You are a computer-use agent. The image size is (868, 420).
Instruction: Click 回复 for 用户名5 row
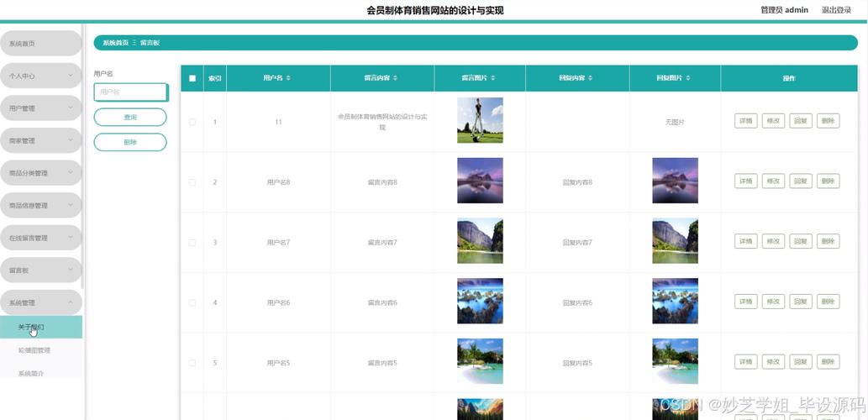tap(801, 362)
